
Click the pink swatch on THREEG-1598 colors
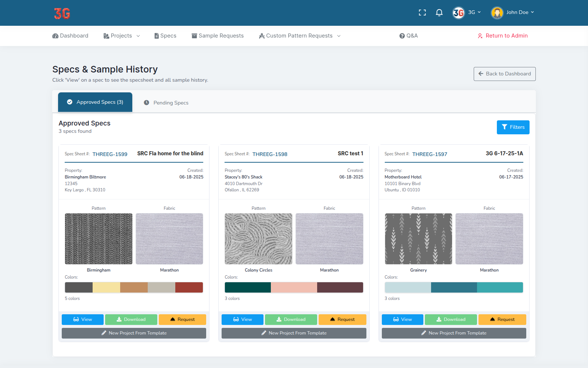click(294, 287)
